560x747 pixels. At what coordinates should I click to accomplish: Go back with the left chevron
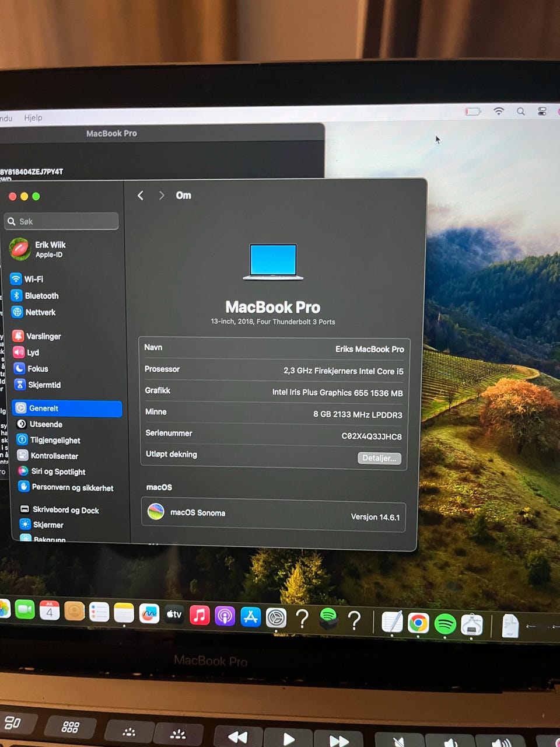pos(141,196)
